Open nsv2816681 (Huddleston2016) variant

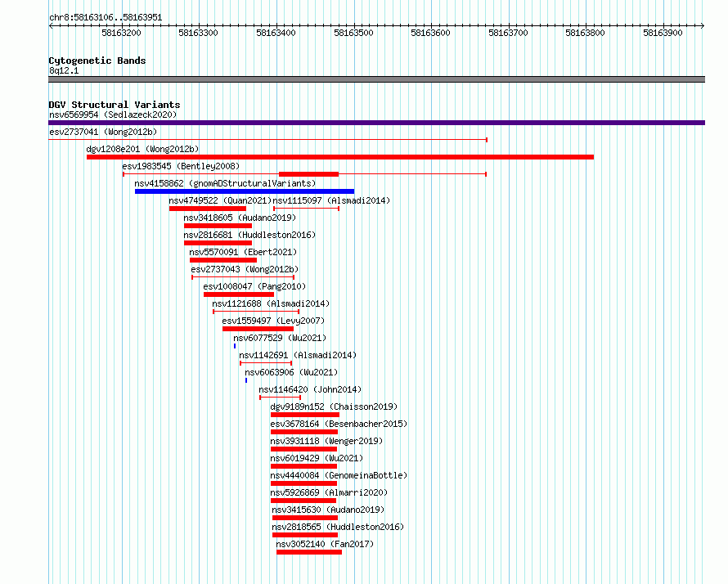pos(249,235)
